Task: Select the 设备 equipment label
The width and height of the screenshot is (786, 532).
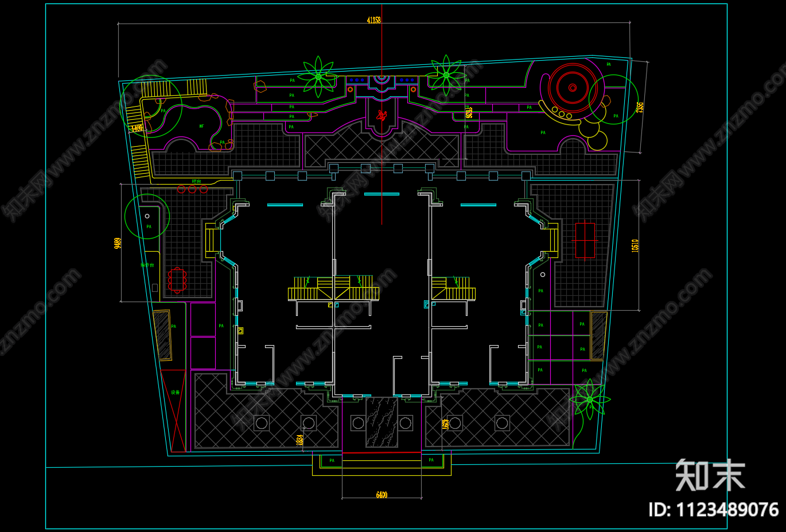Action: [175, 392]
